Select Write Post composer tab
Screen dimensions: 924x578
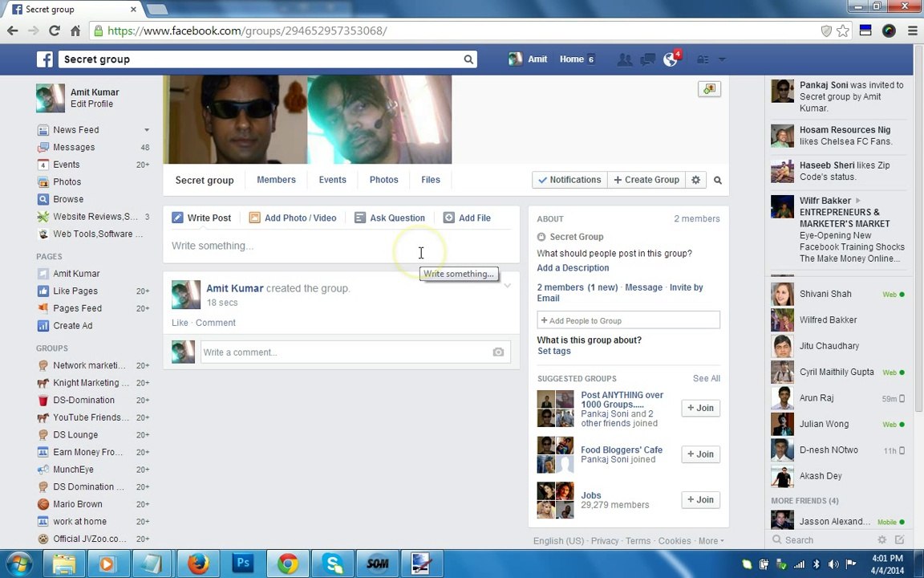point(201,218)
